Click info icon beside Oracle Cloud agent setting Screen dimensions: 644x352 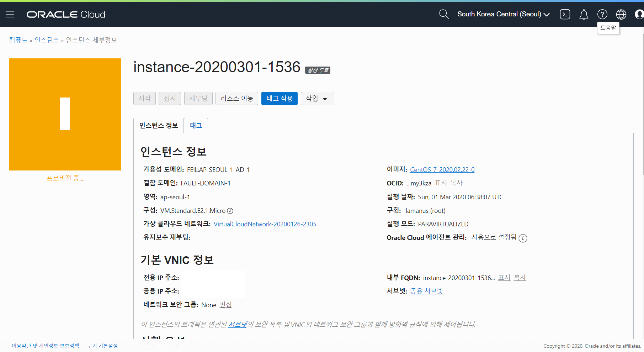[522, 238]
